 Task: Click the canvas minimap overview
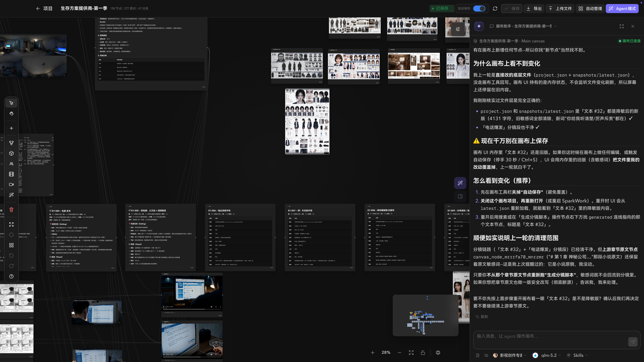425,315
